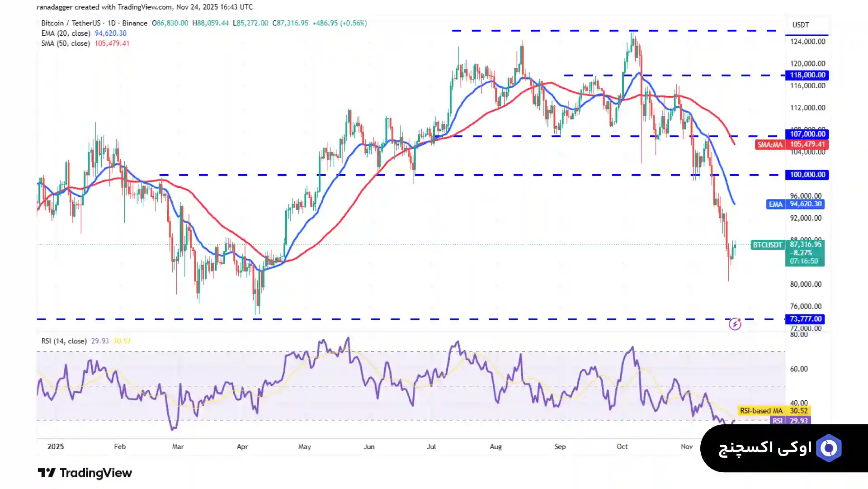Image resolution: width=868 pixels, height=489 pixels.
Task: Click the green BTCUSDT price tag
Action: coord(767,245)
